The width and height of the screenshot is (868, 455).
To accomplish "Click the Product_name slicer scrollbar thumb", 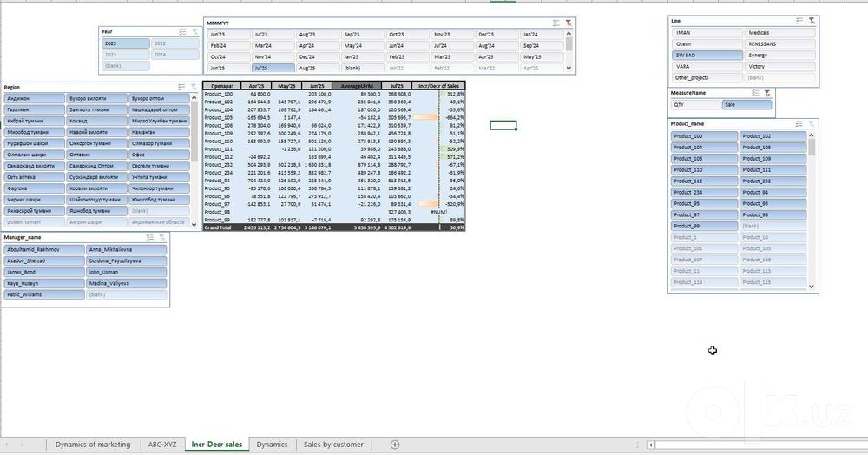I will [x=812, y=147].
